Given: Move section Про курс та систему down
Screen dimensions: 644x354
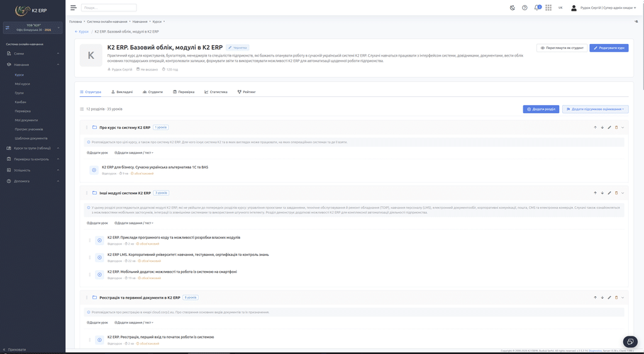Looking at the screenshot, I should [x=602, y=127].
